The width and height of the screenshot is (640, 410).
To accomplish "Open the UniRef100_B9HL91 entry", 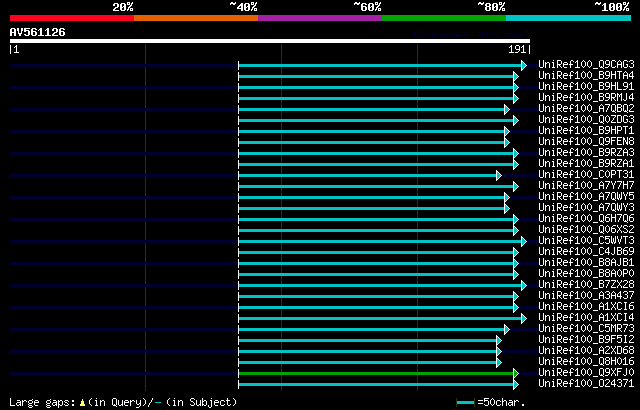I will coord(586,86).
